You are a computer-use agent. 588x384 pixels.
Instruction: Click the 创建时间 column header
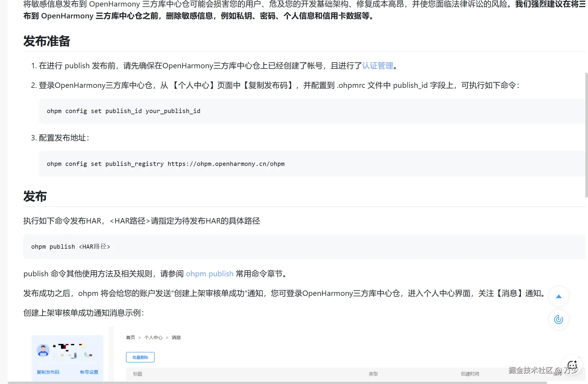[470, 374]
